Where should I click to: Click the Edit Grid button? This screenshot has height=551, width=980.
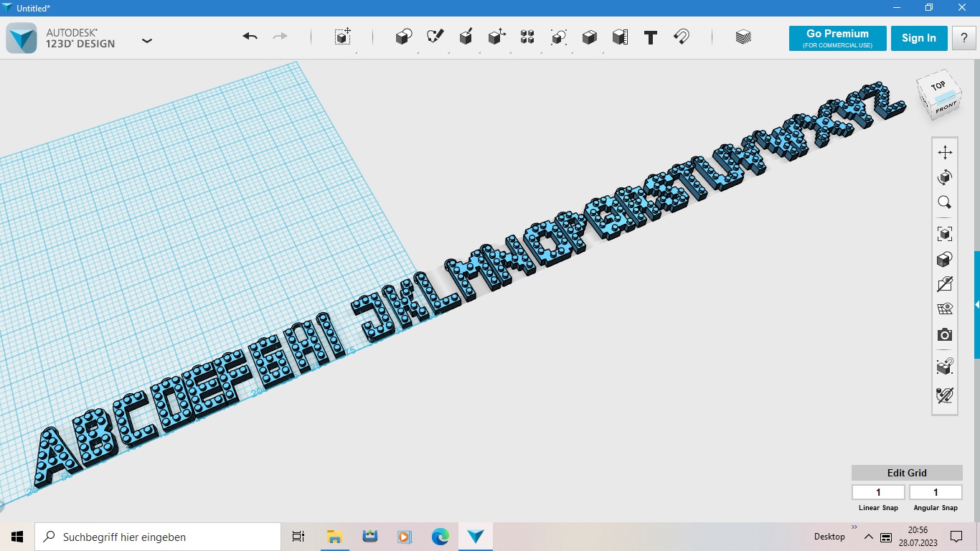(907, 473)
